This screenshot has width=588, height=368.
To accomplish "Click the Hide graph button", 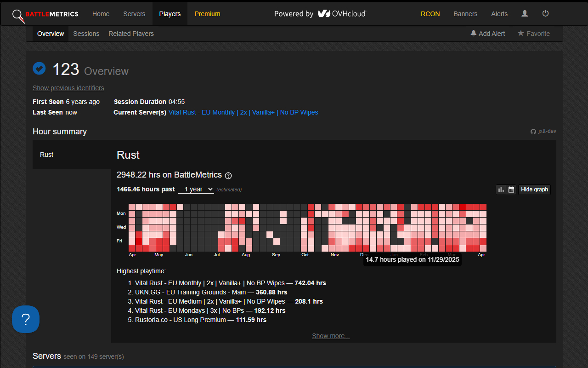I will click(x=535, y=190).
